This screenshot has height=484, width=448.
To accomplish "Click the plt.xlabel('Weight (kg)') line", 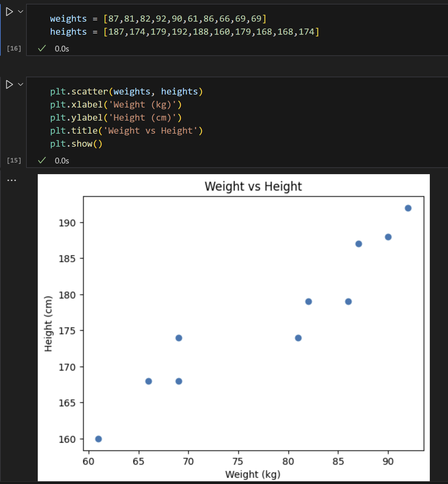I will pos(116,104).
